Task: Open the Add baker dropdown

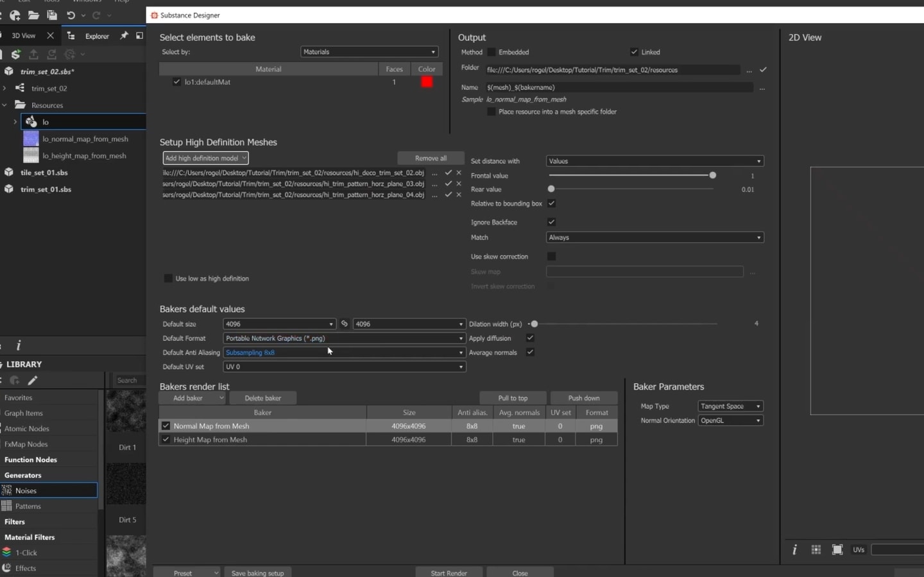Action: point(193,398)
